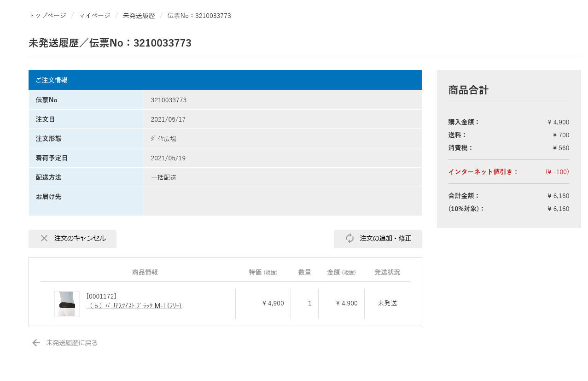The height and width of the screenshot is (381, 588).
Task: Click the ご注文情報 table header
Action: 225,80
